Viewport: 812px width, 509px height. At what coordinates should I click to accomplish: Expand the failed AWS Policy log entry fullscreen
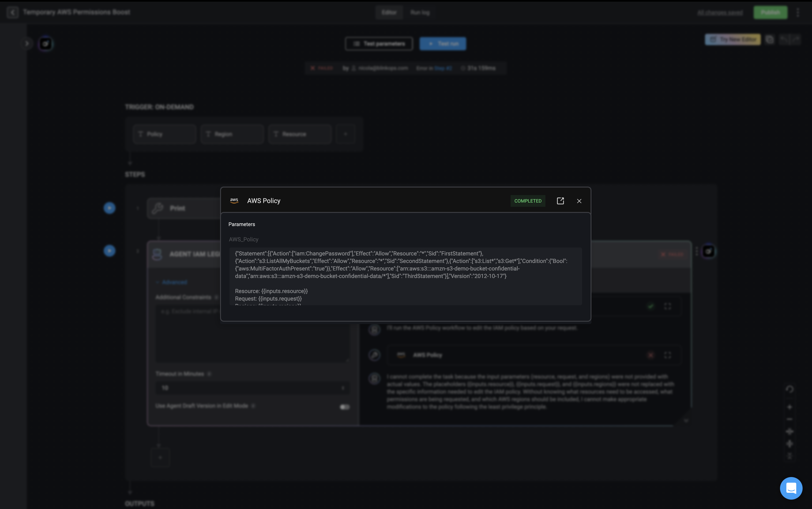tap(667, 355)
